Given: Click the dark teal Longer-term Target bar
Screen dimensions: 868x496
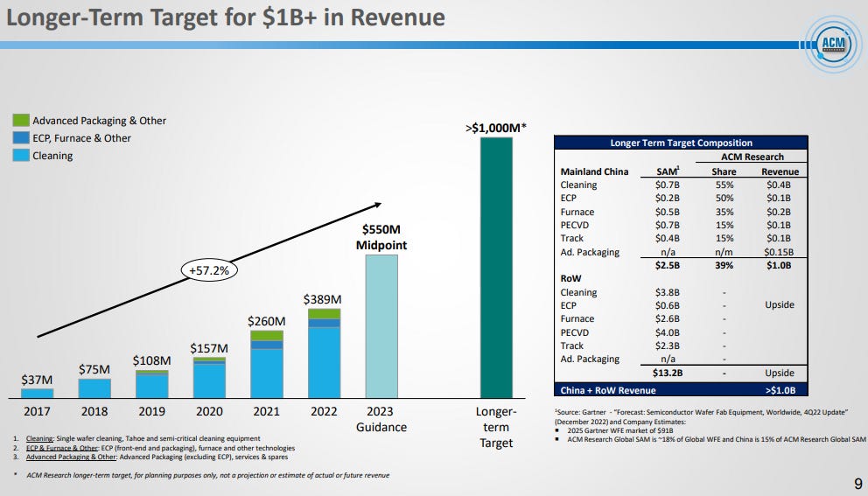Looking at the screenshot, I should pyautogui.click(x=496, y=268).
